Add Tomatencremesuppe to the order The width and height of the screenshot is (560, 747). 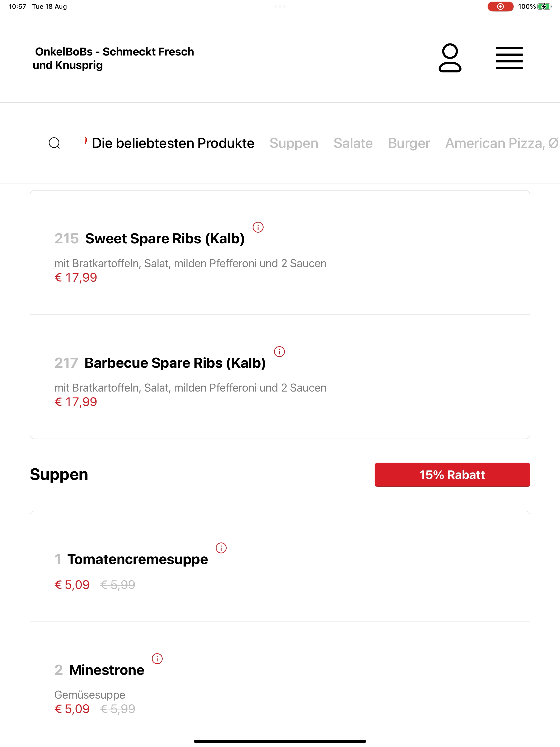[280, 566]
